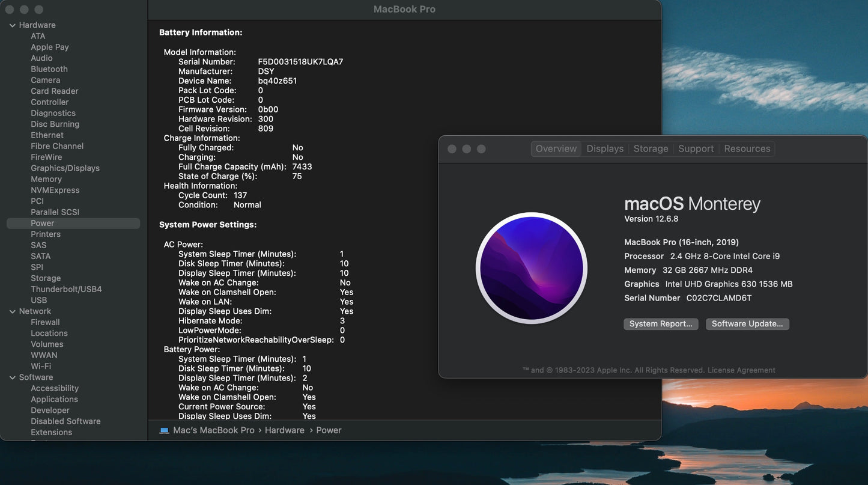This screenshot has height=485, width=868.
Task: Select Locations under Network
Action: 49,334
